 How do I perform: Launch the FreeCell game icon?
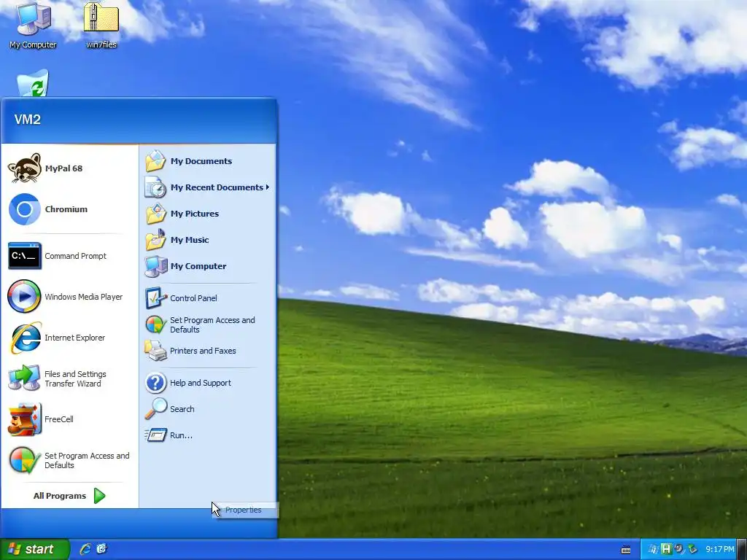pyautogui.click(x=24, y=419)
